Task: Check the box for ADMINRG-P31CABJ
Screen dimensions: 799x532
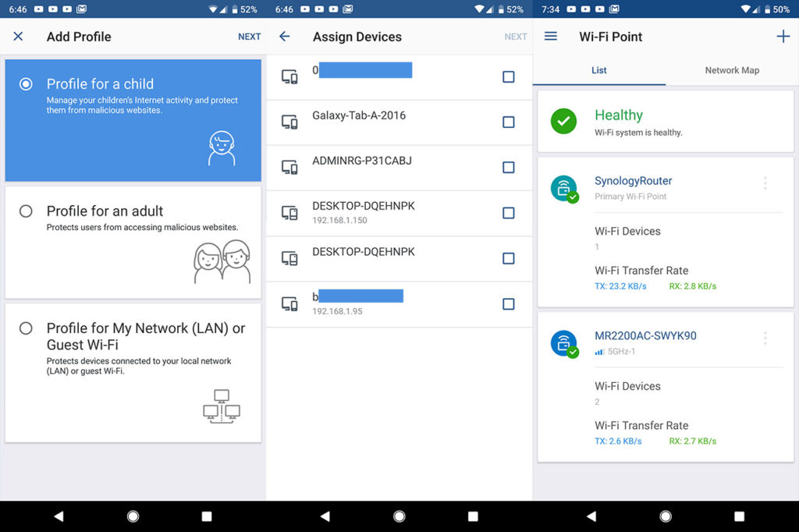Action: (509, 168)
